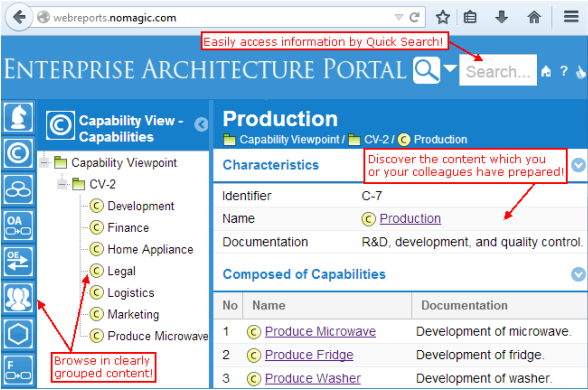Image resolution: width=588 pixels, height=390 pixels.
Task: Click the text 'Development of washer.'
Action: 484,379
